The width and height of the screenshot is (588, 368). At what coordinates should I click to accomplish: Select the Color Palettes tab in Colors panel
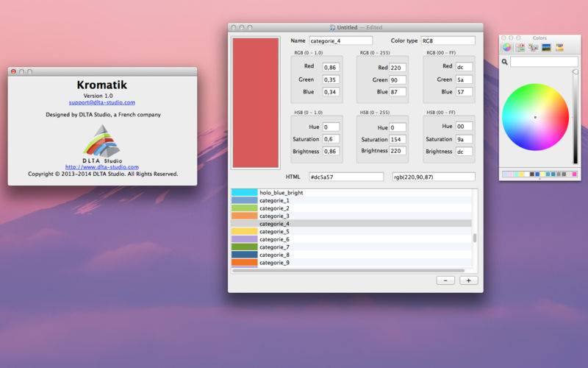(534, 47)
